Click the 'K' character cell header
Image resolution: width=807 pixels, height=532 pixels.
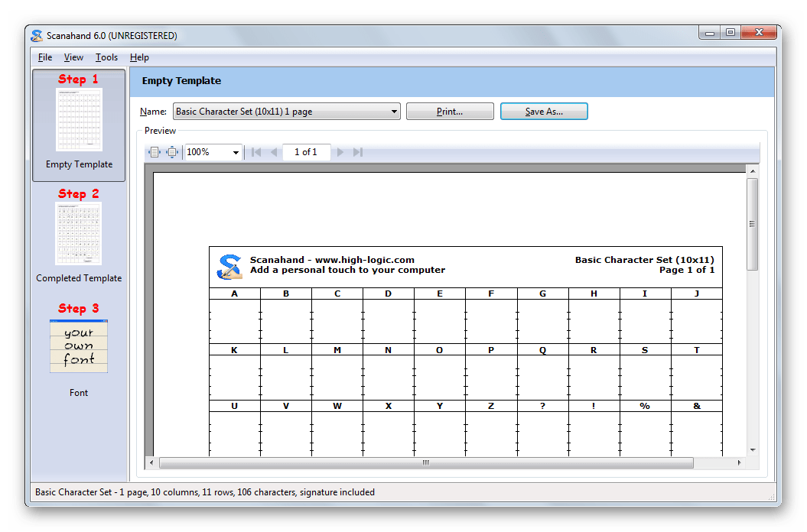(235, 350)
